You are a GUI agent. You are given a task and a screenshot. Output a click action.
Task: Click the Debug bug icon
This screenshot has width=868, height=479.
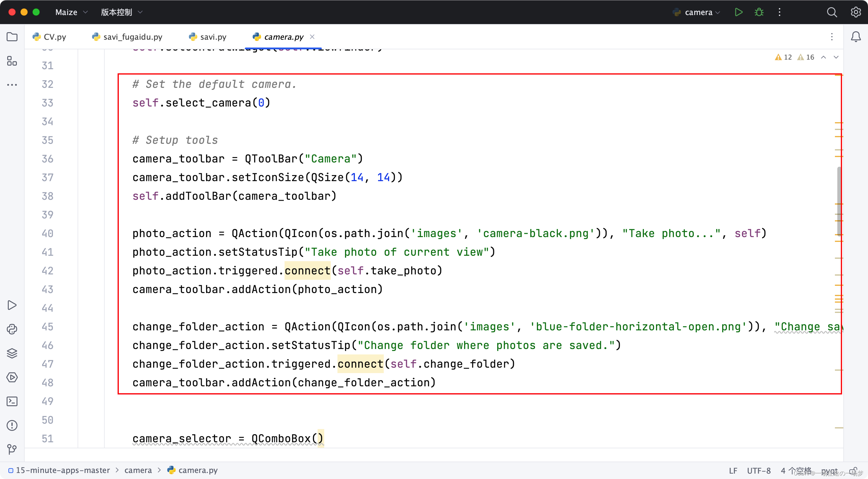pyautogui.click(x=759, y=12)
